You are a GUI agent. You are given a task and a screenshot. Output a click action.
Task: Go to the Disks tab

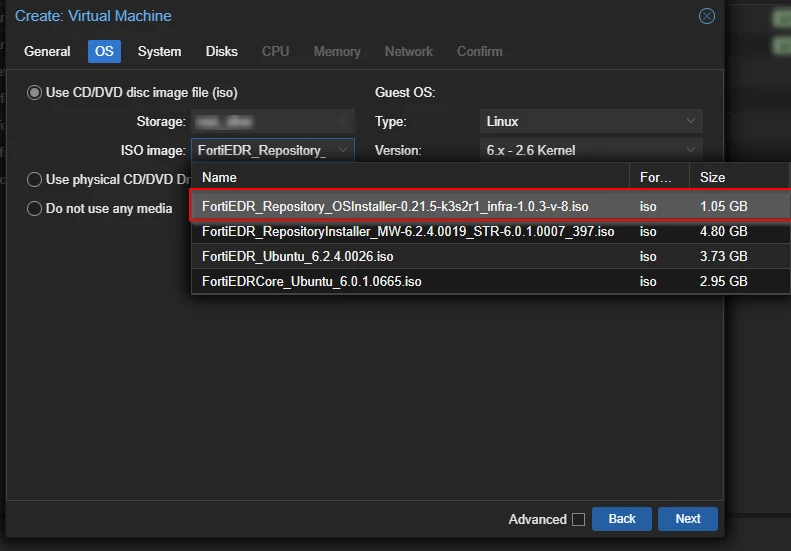click(x=221, y=51)
